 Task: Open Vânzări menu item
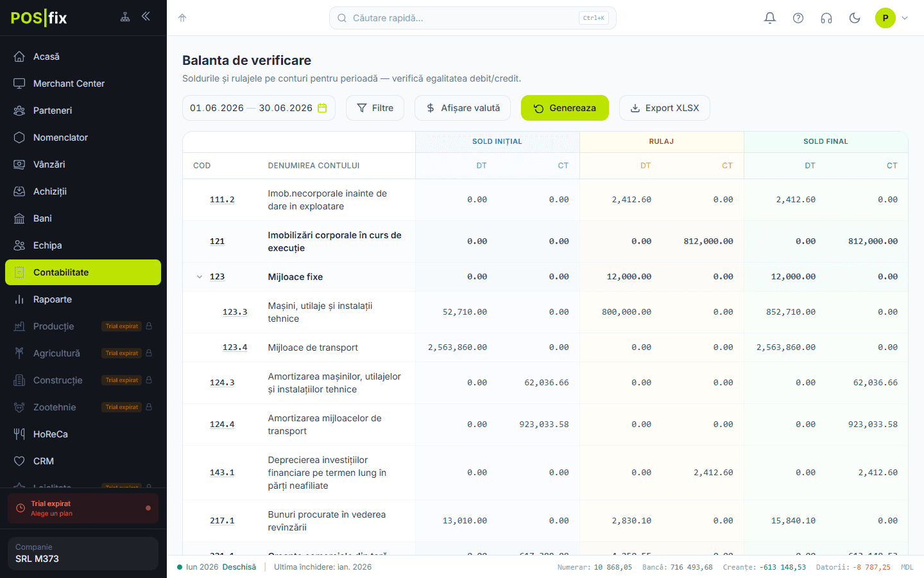coord(83,164)
